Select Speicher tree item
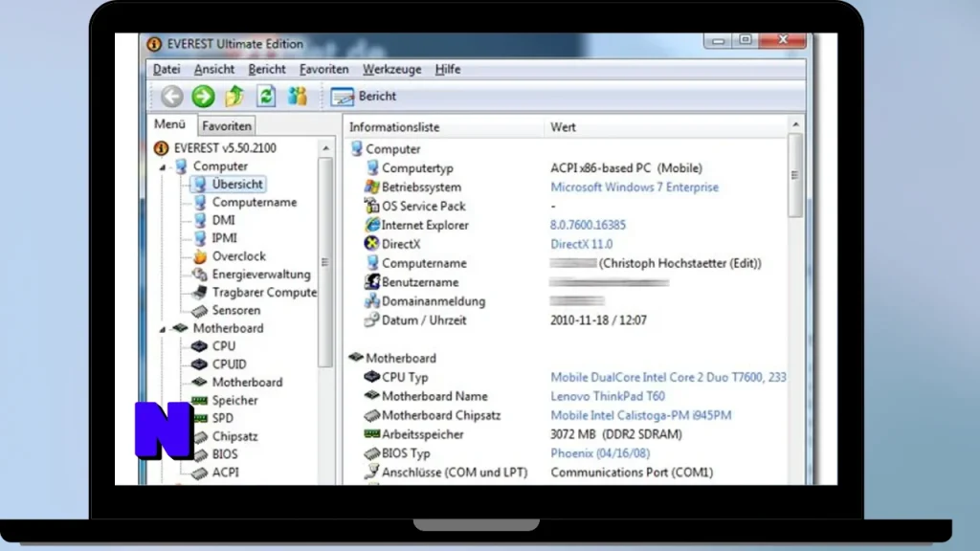 pos(234,401)
